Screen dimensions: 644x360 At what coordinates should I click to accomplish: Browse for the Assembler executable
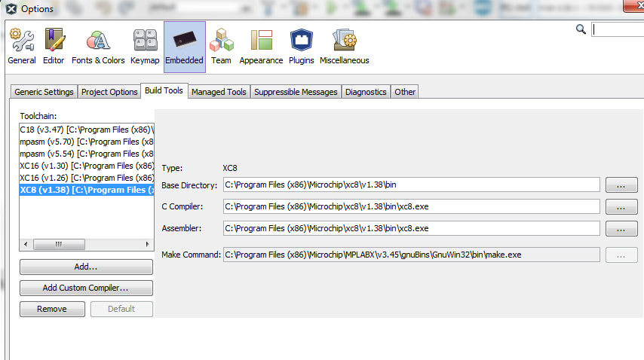[x=621, y=229]
